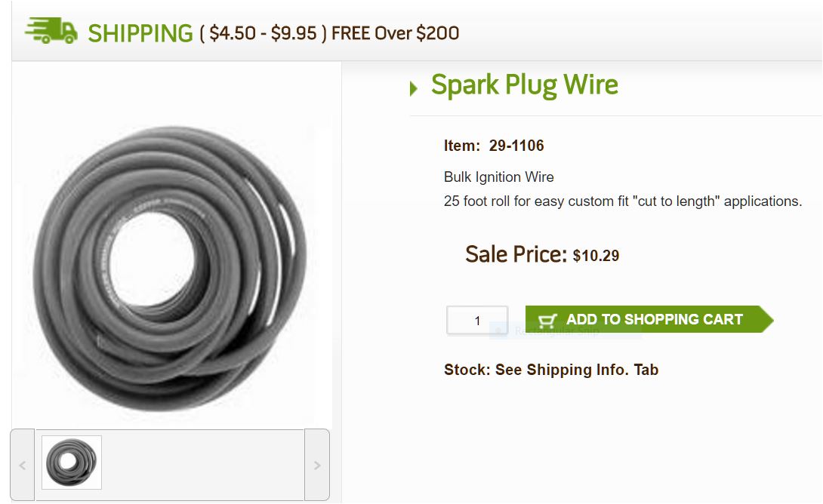Select the spark plug wire thumbnail
The image size is (823, 504).
click(x=72, y=462)
